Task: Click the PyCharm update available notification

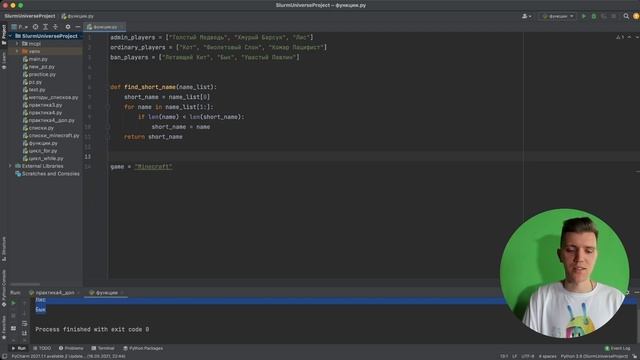Action: [x=68, y=356]
